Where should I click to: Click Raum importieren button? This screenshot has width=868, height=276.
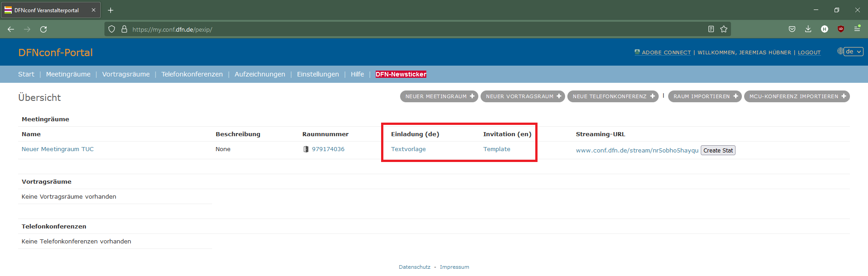pyautogui.click(x=705, y=96)
